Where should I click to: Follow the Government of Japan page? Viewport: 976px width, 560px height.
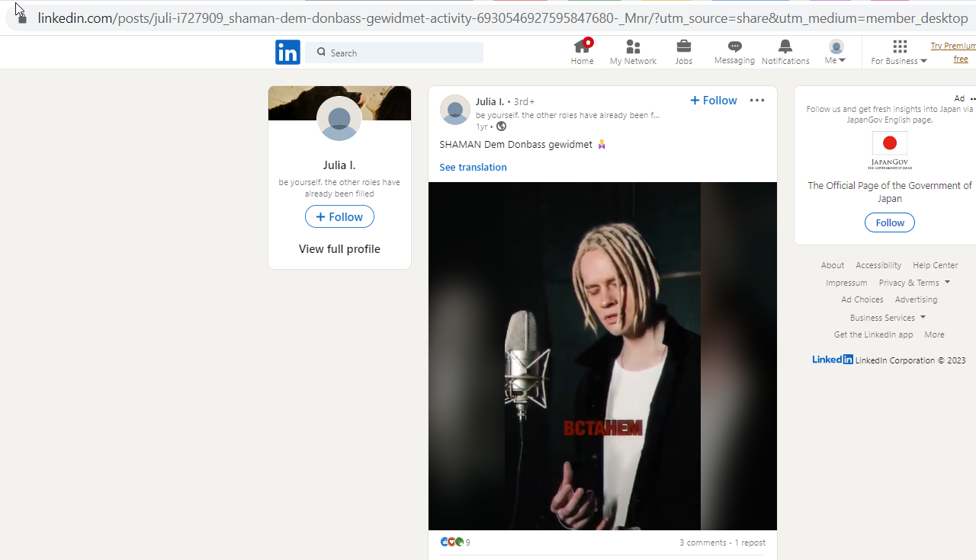pyautogui.click(x=890, y=222)
